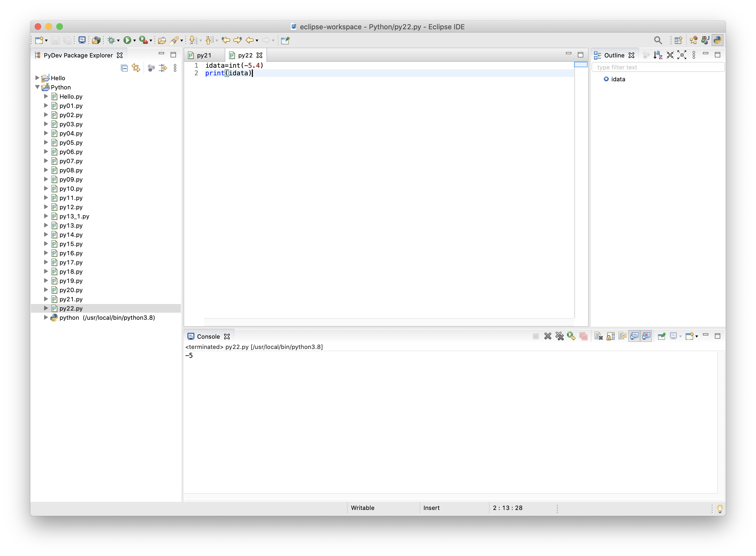
Task: Click the Outline filter text field
Action: (658, 67)
